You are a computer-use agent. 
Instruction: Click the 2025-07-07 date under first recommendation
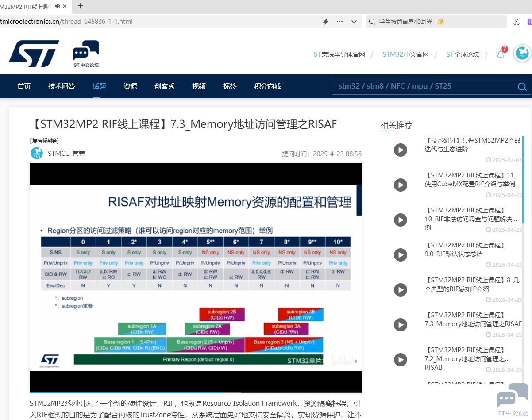pyautogui.click(x=504, y=160)
